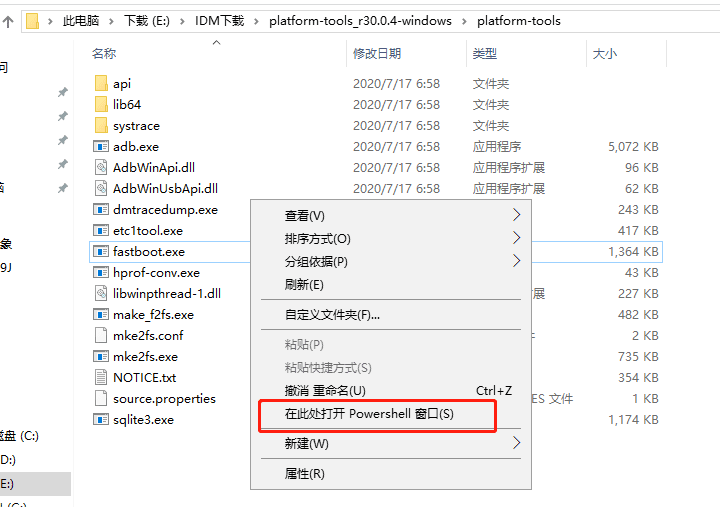Select the systrace folder icon
The width and height of the screenshot is (720, 507).
click(x=100, y=126)
